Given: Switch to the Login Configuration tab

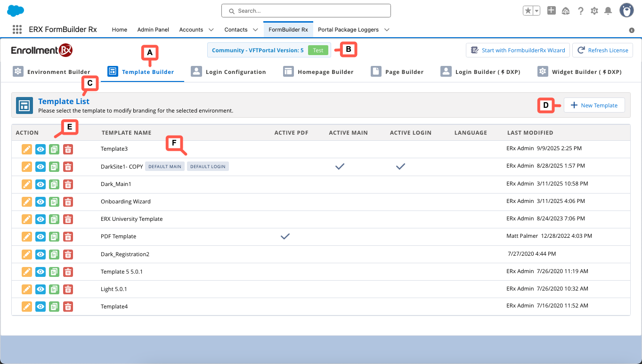Looking at the screenshot, I should tap(229, 72).
